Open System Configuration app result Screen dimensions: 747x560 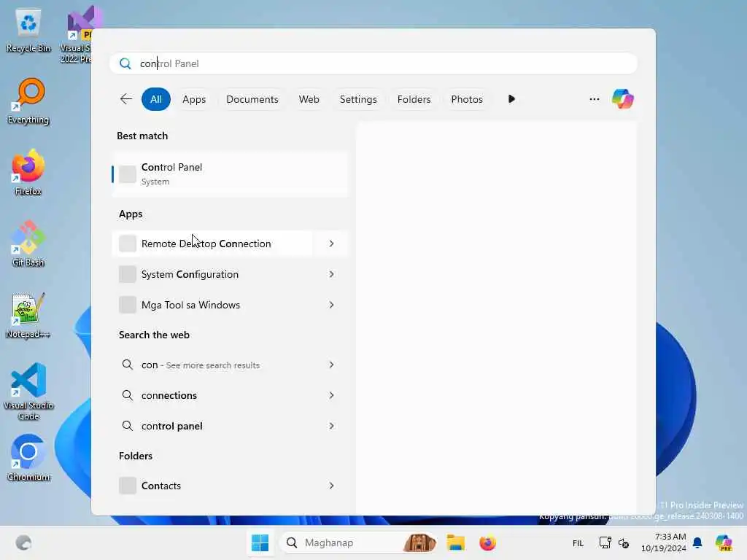[212, 274]
